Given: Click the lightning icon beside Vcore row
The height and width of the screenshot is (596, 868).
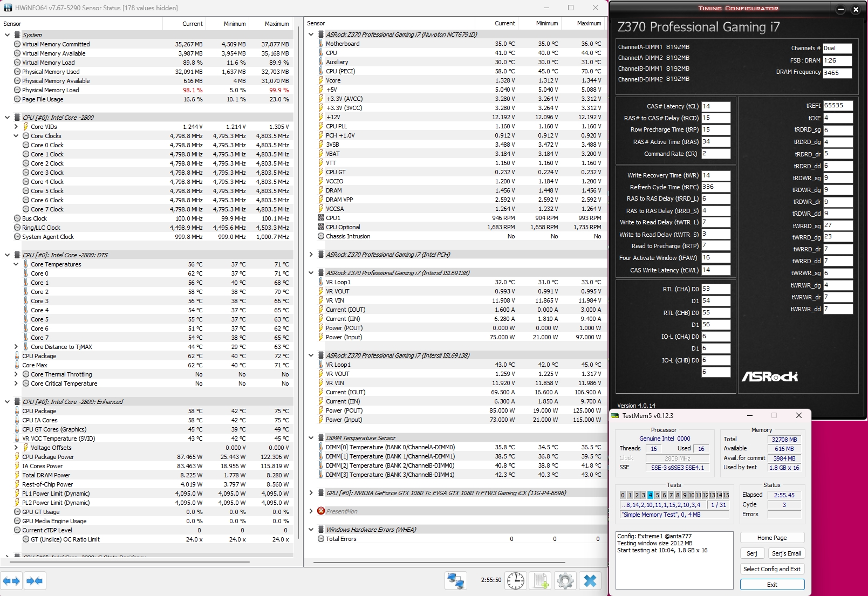Looking at the screenshot, I should (x=321, y=80).
